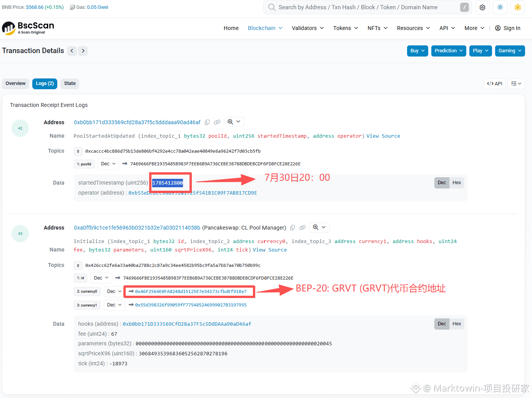Click log index 42 badge

[x=20, y=128]
